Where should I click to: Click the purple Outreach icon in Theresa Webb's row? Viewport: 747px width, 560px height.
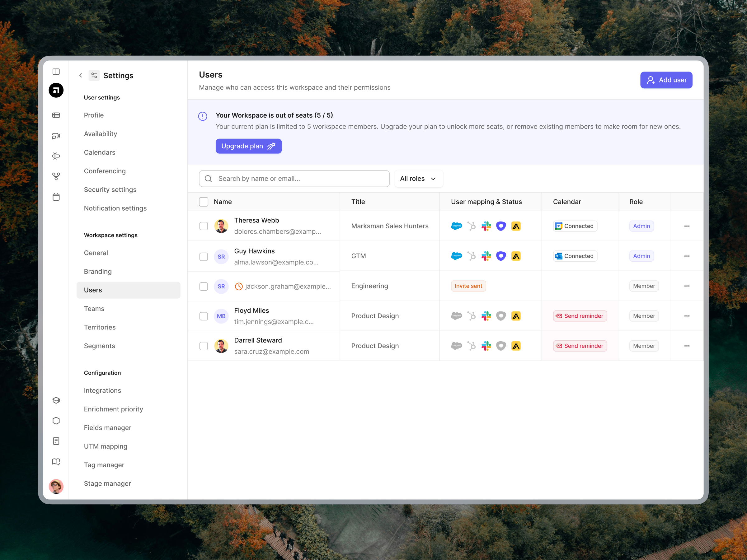pyautogui.click(x=501, y=226)
